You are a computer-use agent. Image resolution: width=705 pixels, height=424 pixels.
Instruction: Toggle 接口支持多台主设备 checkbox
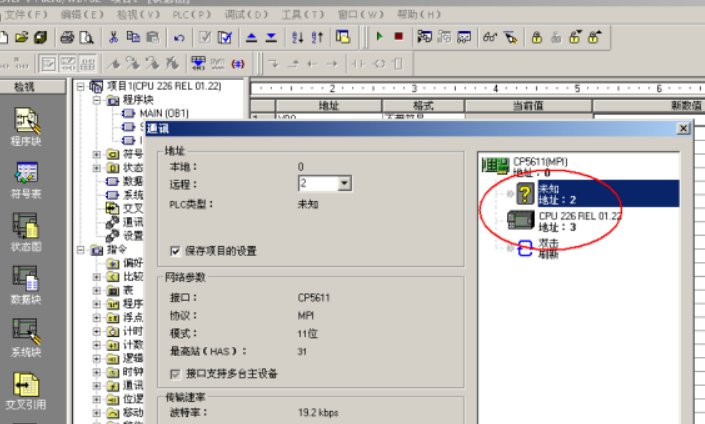coord(175,374)
